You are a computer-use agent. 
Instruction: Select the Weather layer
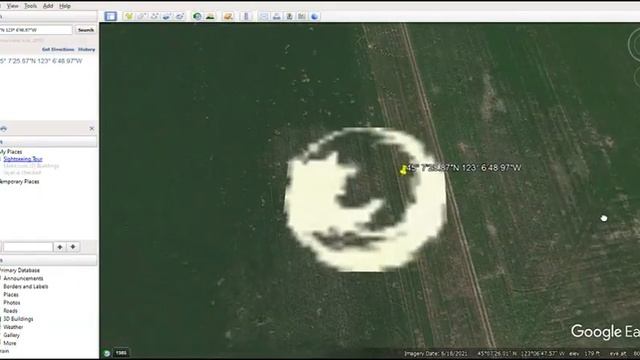[13, 327]
